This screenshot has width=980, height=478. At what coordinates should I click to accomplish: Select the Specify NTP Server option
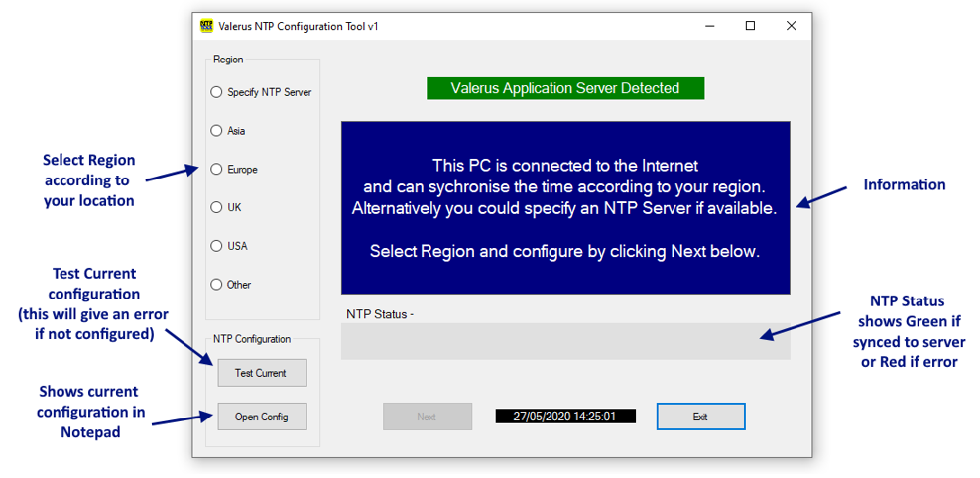[217, 92]
